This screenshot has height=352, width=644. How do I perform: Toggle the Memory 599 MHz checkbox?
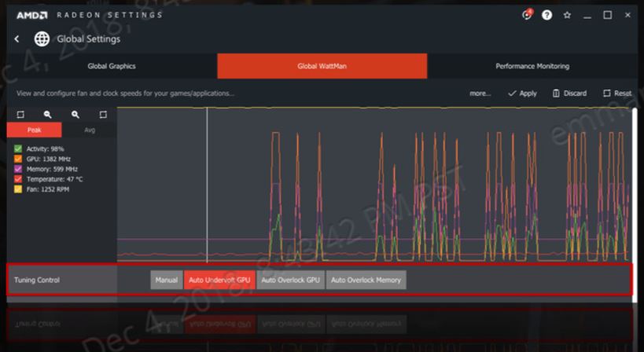click(18, 169)
